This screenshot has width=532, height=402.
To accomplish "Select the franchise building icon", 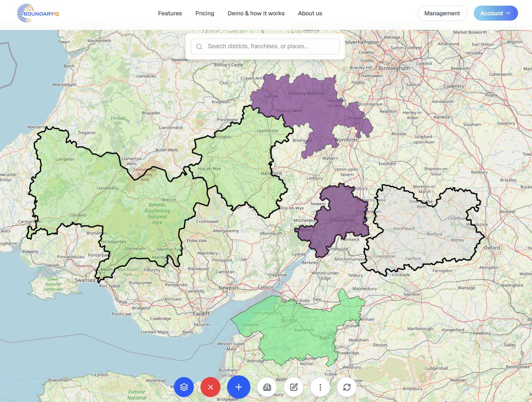I will (x=267, y=387).
